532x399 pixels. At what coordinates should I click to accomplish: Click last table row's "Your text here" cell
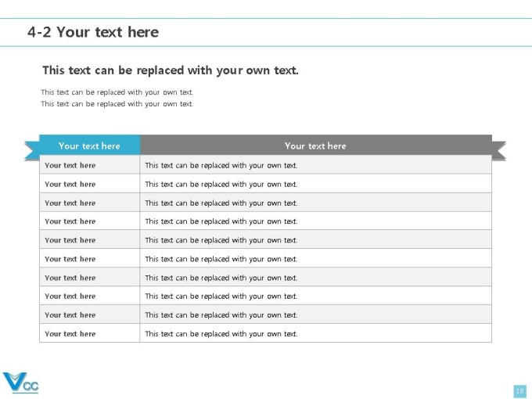click(89, 333)
